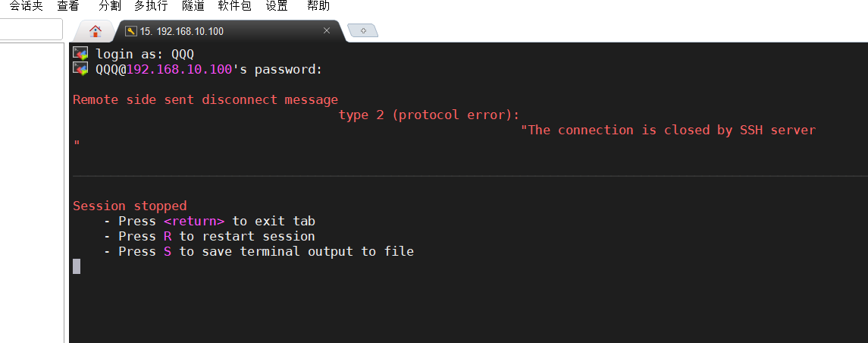
Task: Open the Home tab house icon
Action: 95,31
